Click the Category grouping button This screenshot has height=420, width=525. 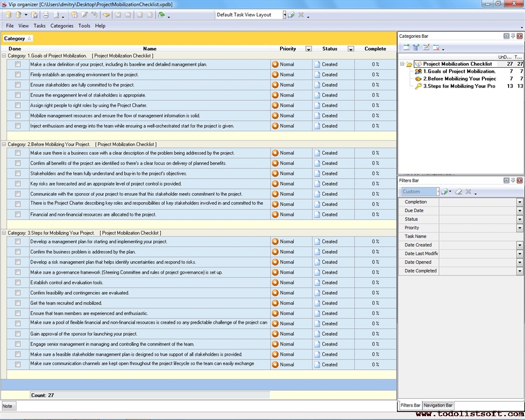click(x=17, y=38)
